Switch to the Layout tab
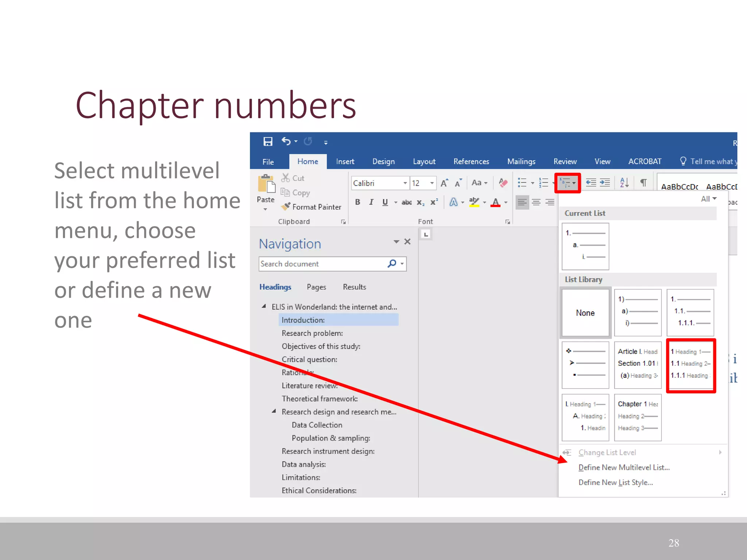Image resolution: width=747 pixels, height=560 pixels. (x=424, y=162)
